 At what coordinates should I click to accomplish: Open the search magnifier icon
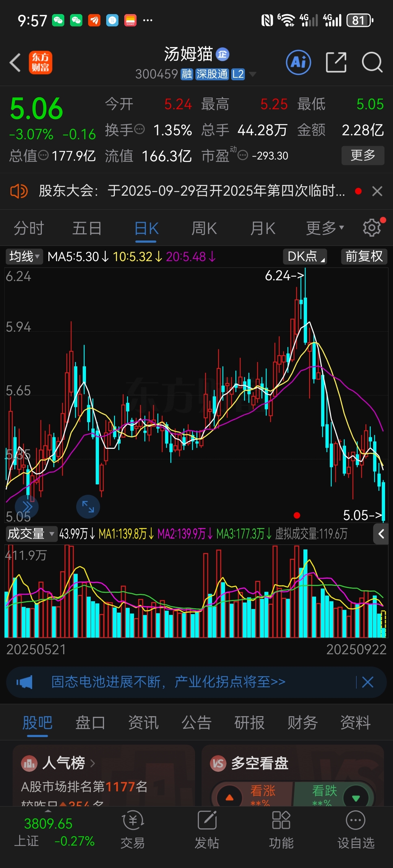point(372,62)
